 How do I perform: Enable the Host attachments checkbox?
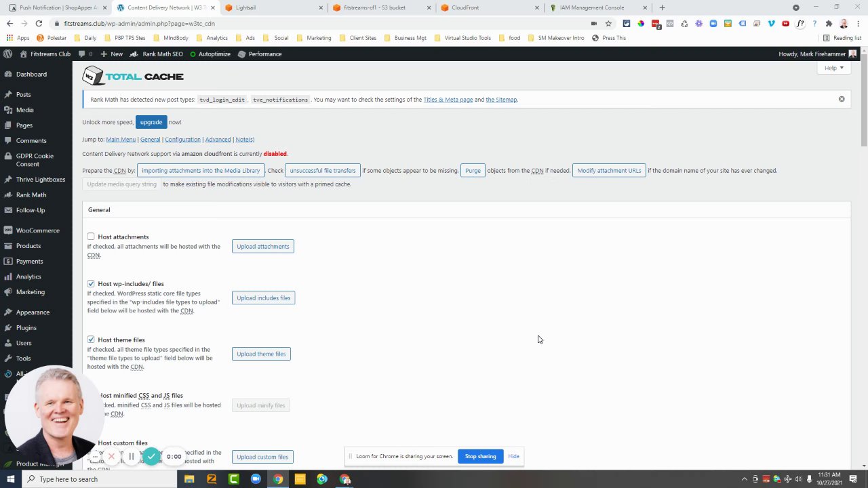[91, 237]
